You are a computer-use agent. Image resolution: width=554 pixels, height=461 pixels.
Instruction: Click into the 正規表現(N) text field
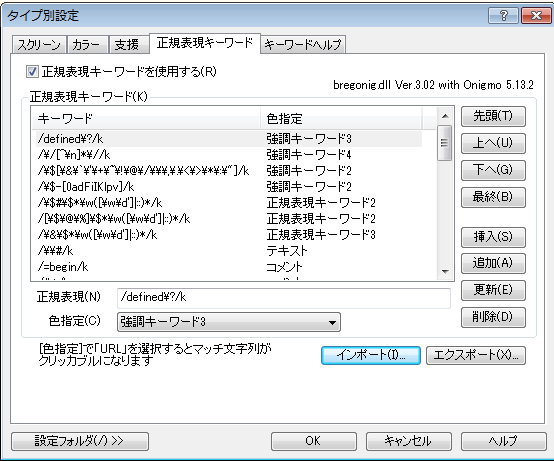pyautogui.click(x=284, y=297)
